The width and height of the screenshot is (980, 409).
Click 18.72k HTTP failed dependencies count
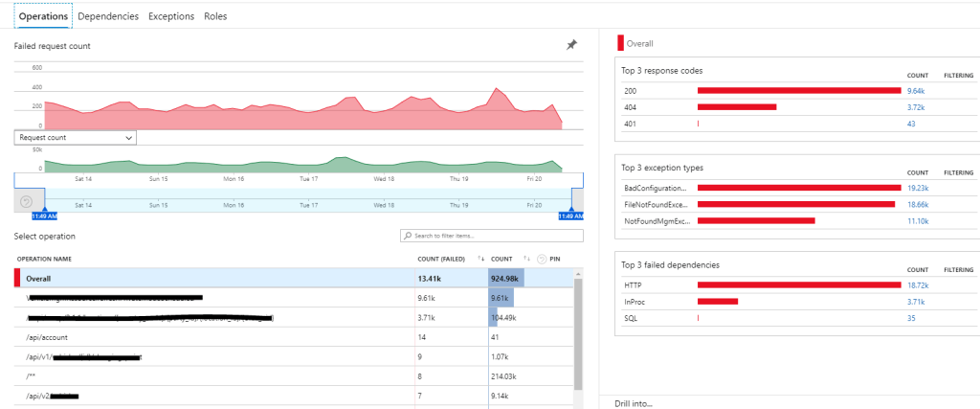(917, 285)
